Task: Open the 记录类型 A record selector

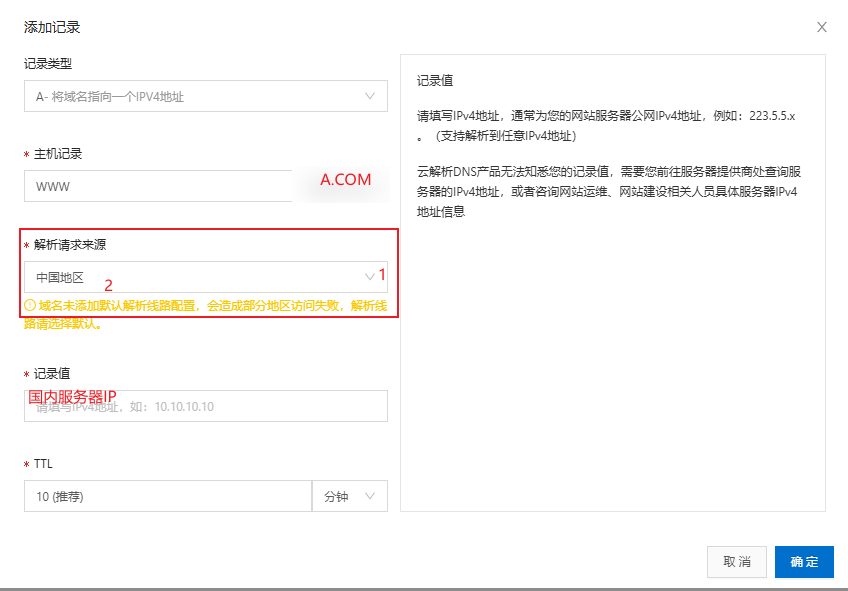Action: click(x=190, y=97)
